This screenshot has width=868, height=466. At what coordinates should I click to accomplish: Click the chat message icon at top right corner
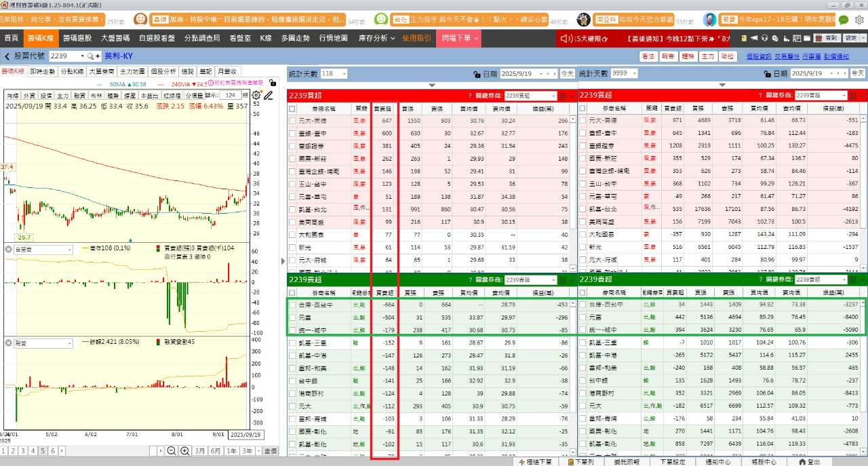[x=843, y=20]
